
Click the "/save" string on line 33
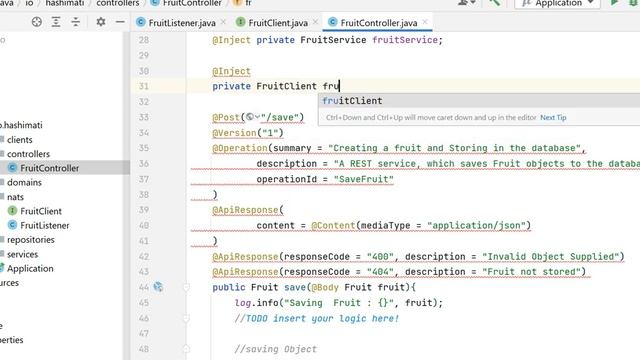280,118
